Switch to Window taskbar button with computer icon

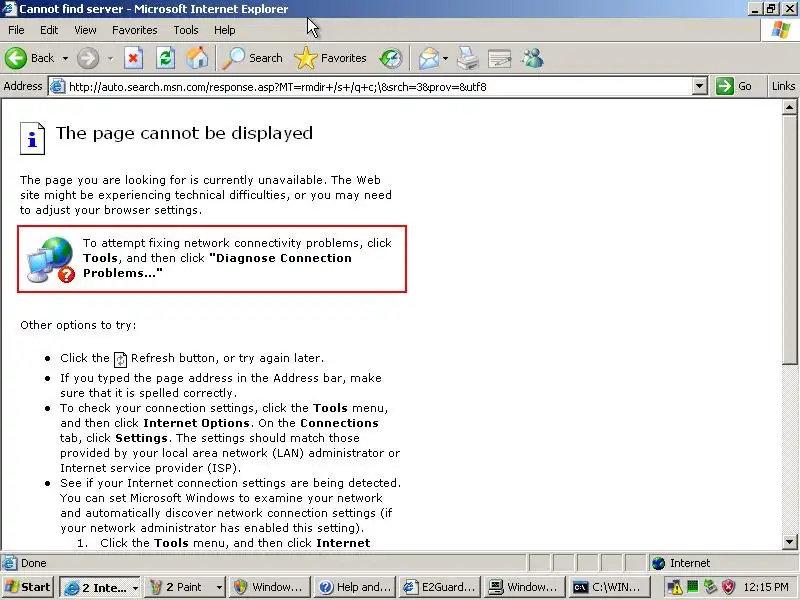[x=524, y=587]
